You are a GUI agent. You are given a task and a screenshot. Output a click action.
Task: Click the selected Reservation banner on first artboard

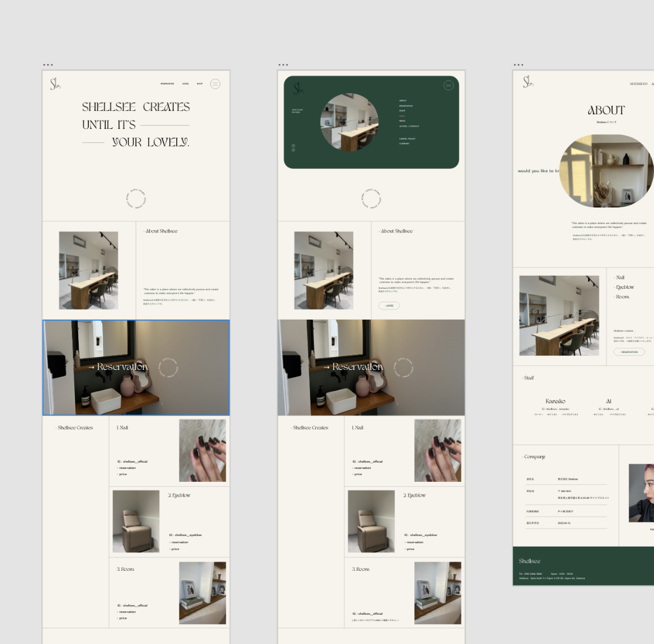click(x=136, y=368)
